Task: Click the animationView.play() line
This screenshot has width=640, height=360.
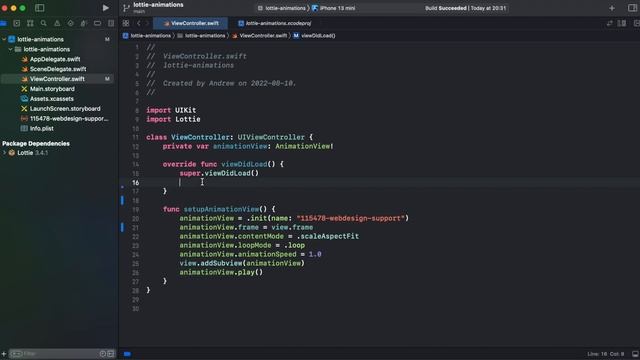Action: pyautogui.click(x=221, y=272)
